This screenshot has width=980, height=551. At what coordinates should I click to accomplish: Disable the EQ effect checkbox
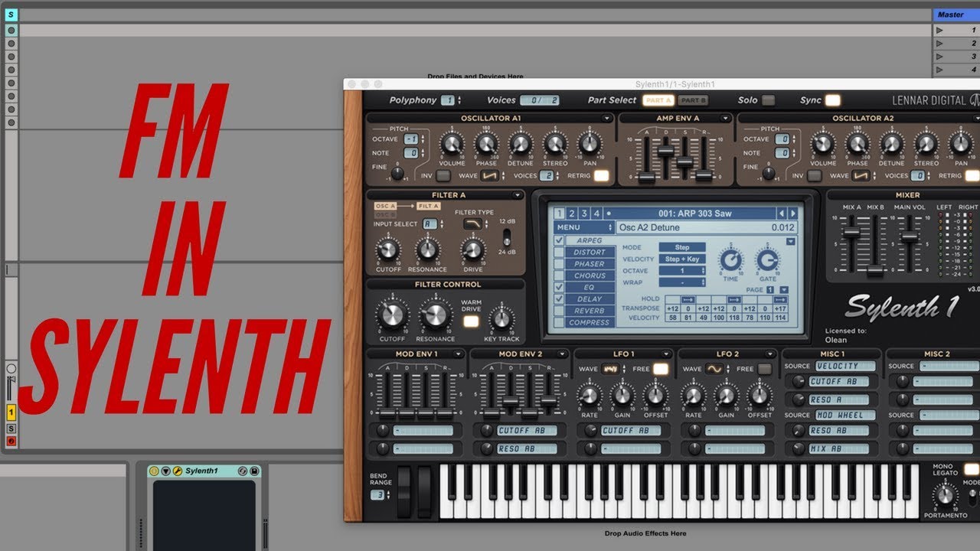tap(559, 287)
